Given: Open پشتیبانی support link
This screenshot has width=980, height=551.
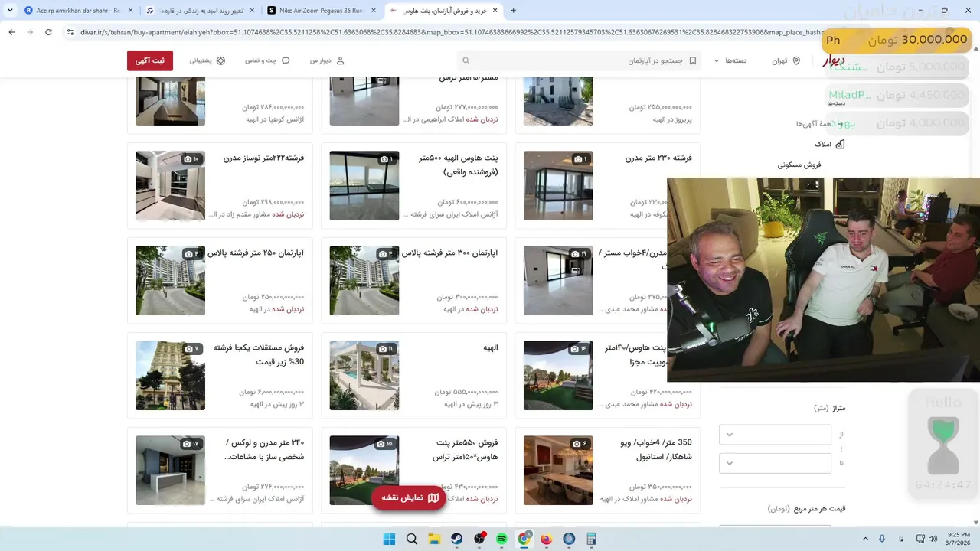Looking at the screenshot, I should coord(207,60).
